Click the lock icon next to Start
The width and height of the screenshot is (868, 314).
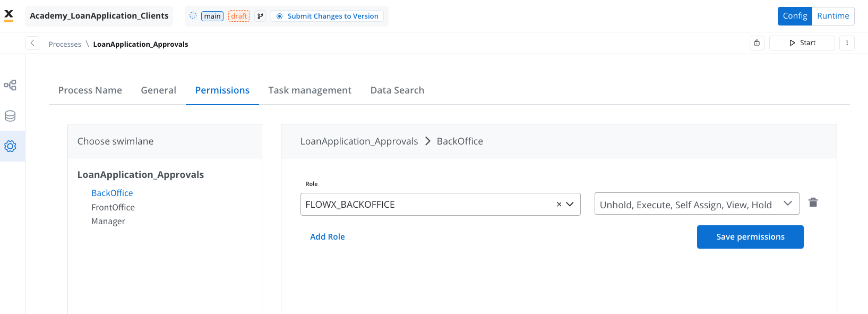[x=757, y=43]
